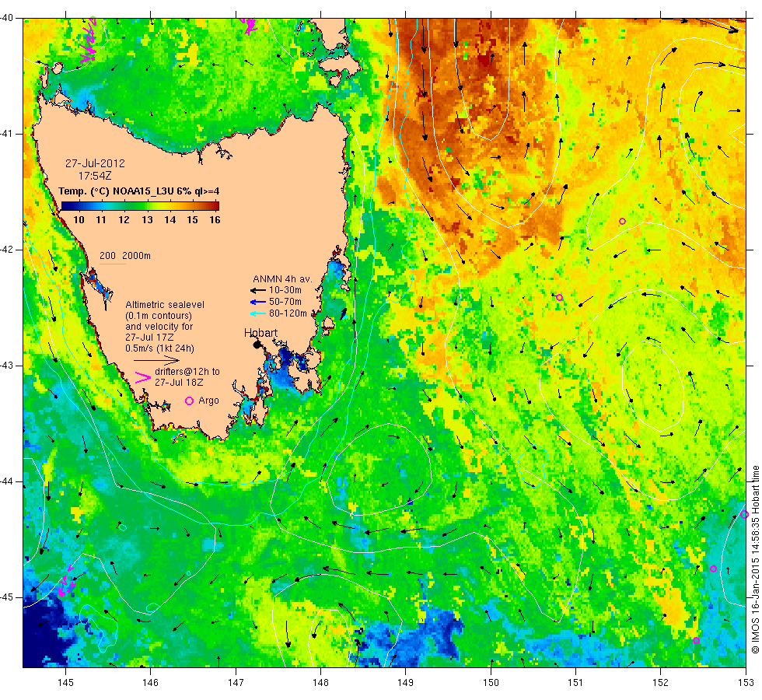
Task: Click the x-axis longitude label 153
Action: point(746,683)
